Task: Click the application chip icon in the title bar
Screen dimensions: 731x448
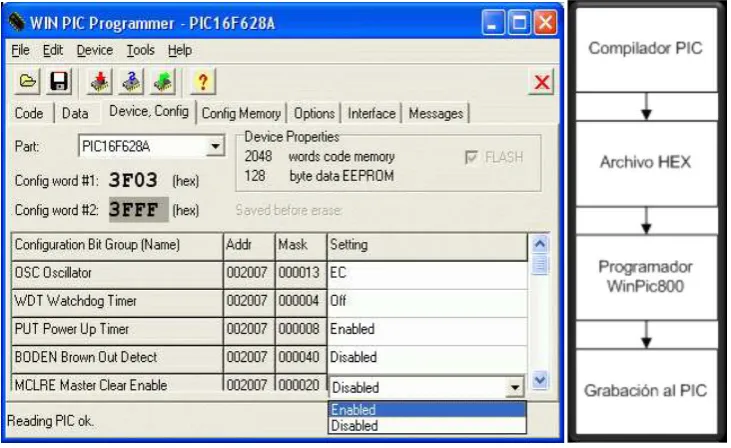Action: [16, 21]
